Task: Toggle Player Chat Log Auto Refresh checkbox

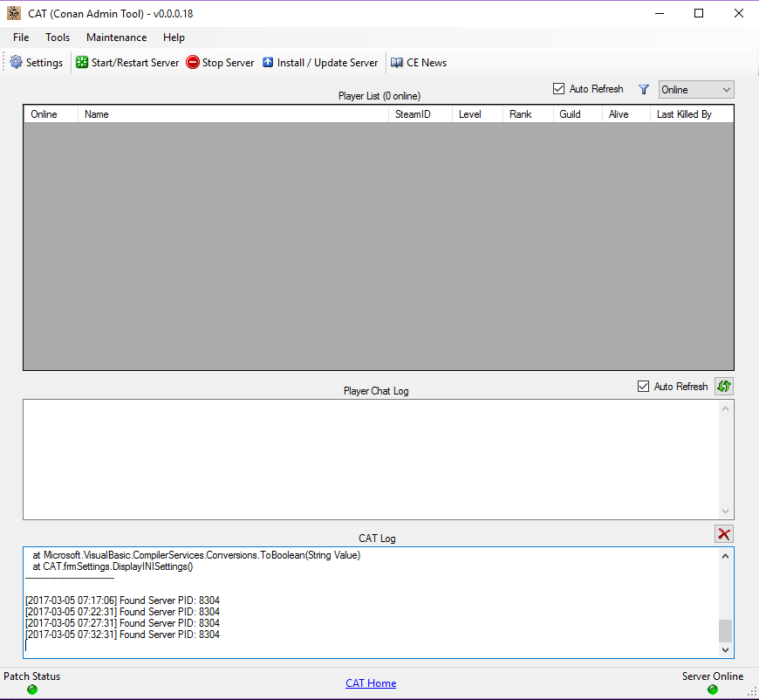Action: point(644,387)
